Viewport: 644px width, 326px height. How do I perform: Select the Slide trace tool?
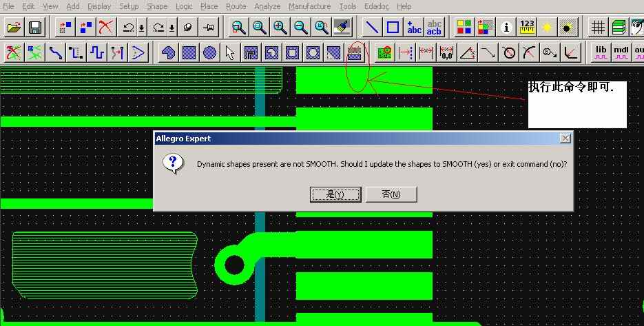click(76, 52)
